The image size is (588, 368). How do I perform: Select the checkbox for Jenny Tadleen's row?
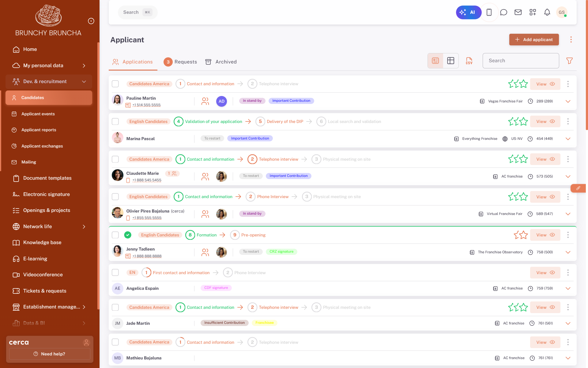115,235
